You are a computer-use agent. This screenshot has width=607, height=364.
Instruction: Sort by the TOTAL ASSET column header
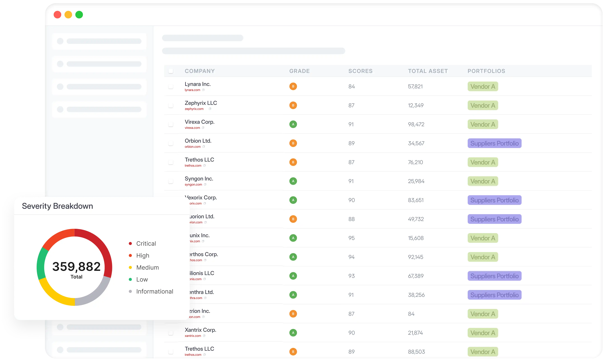428,71
